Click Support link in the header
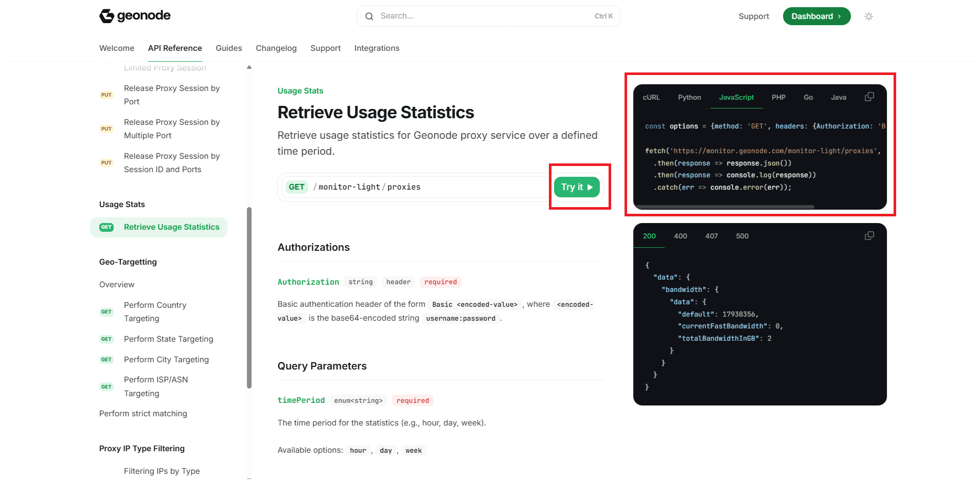 pyautogui.click(x=753, y=16)
